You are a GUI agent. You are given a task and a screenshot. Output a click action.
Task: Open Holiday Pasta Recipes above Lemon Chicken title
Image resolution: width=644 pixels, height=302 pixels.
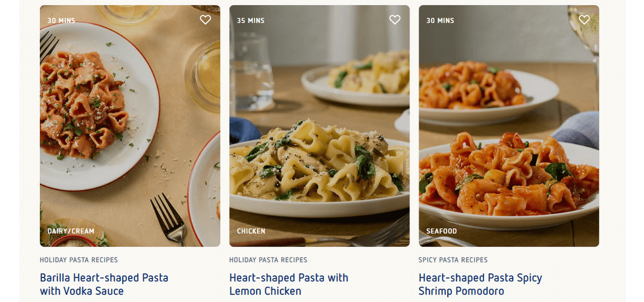pyautogui.click(x=268, y=260)
